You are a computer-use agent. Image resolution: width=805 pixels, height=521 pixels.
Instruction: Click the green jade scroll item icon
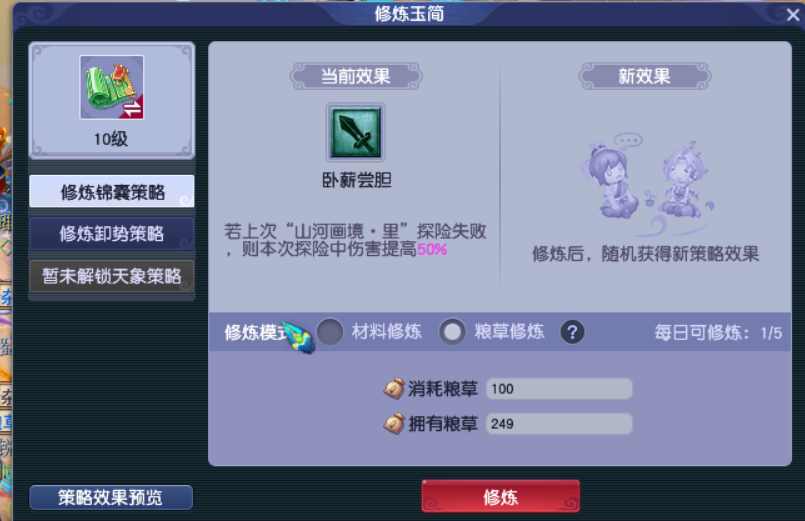[x=112, y=87]
